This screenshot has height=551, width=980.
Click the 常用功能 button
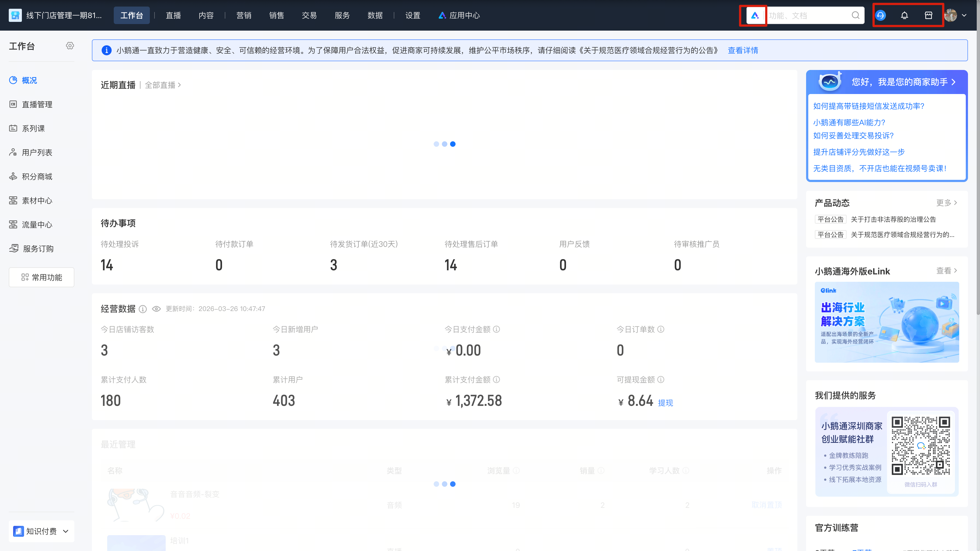[42, 277]
